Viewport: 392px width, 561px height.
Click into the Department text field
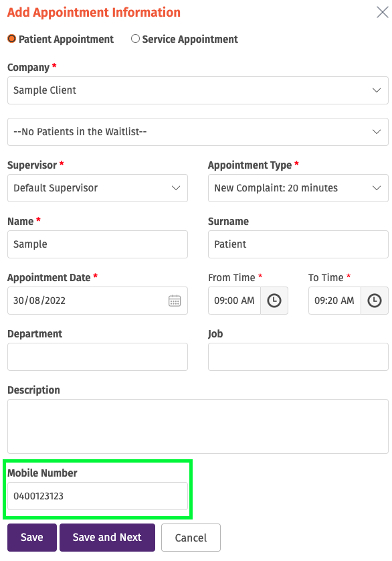pos(98,357)
